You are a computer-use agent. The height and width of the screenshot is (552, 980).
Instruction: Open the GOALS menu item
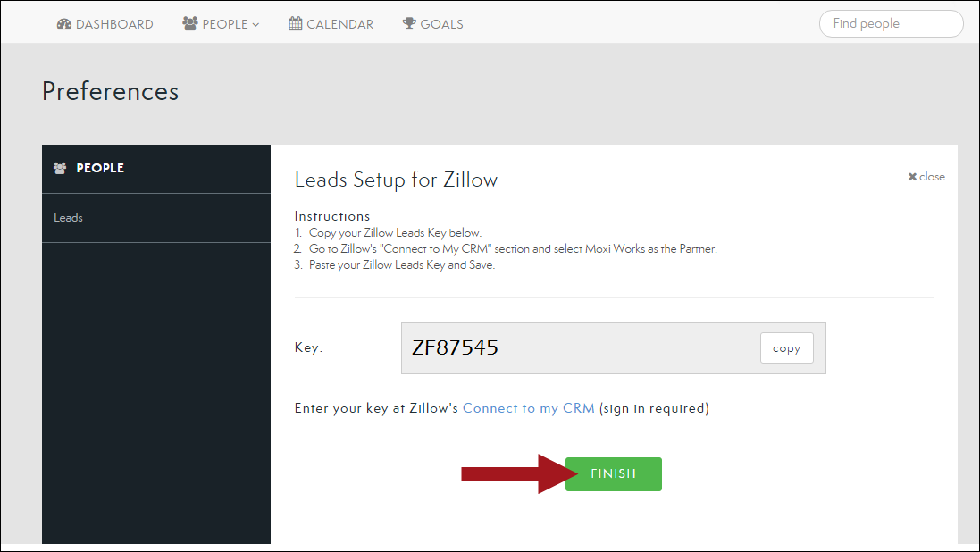[441, 24]
